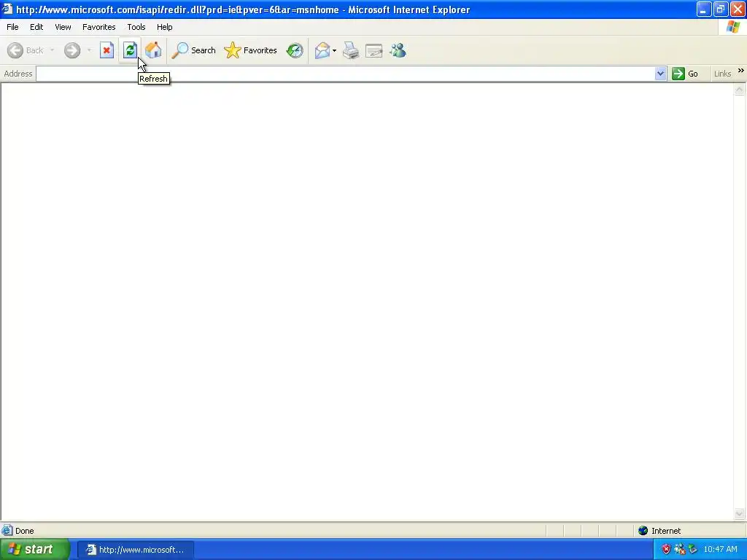
Task: Refresh the current page
Action: point(130,50)
